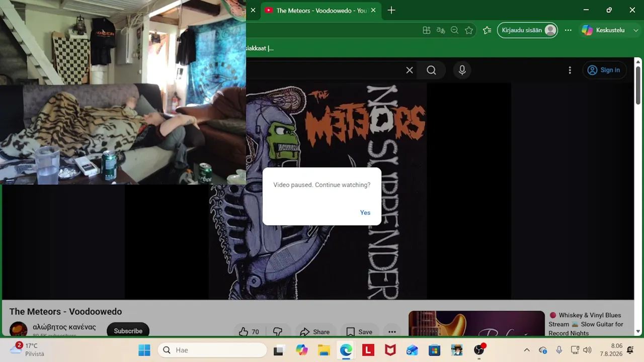Open more actions menu beside Save

pyautogui.click(x=392, y=331)
